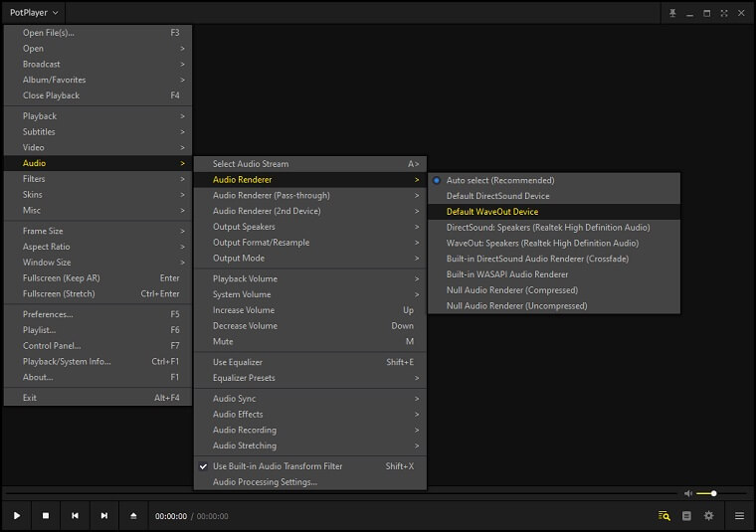Mute using the speaker icon

click(x=688, y=493)
